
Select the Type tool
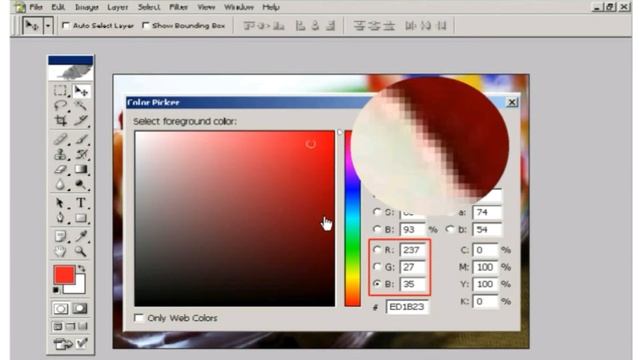point(81,202)
